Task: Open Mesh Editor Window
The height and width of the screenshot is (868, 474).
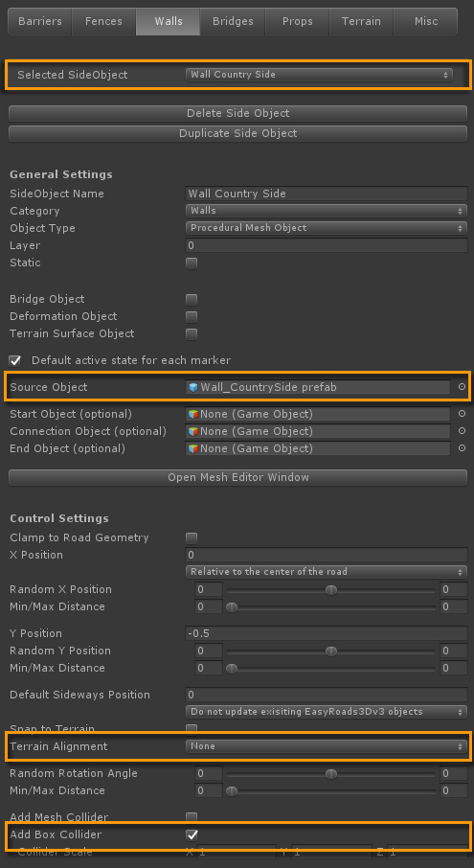Action: click(x=237, y=477)
